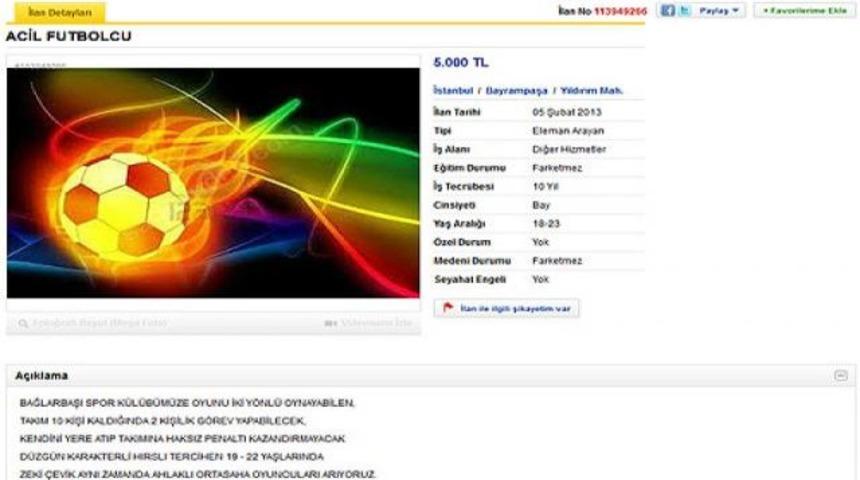Viewport: 860px width, 480px height.
Task: Click the red flag complaint icon
Action: pos(449,309)
